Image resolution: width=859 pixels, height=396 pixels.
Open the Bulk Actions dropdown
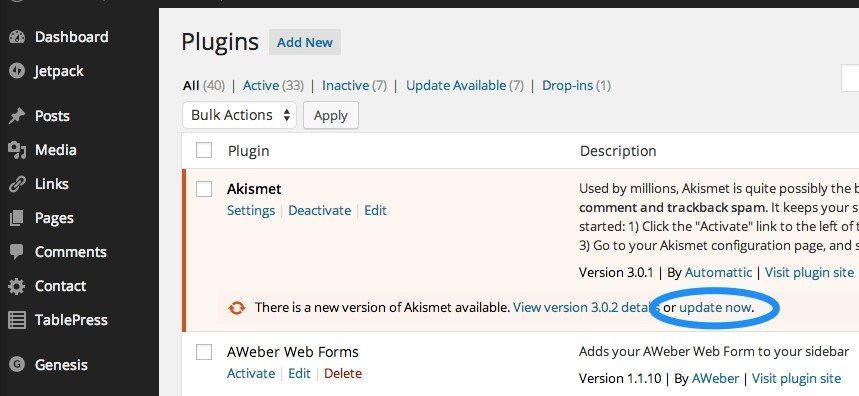[239, 115]
